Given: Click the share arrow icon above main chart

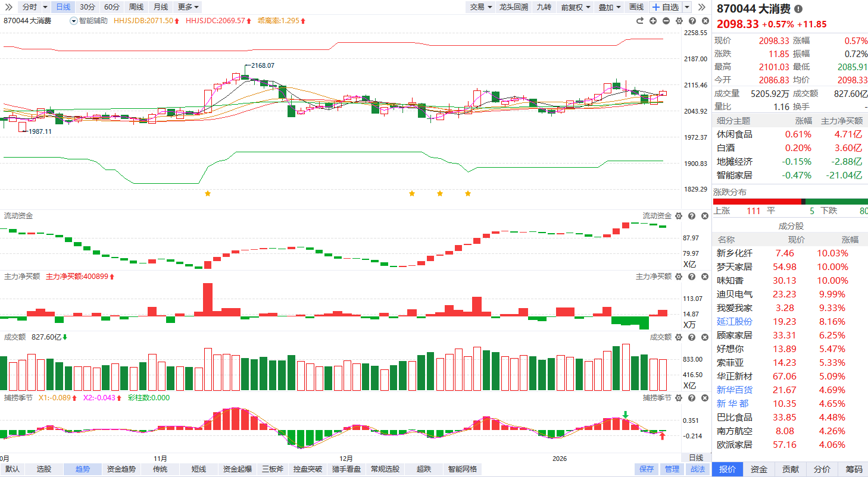Looking at the screenshot, I should coord(640,21).
